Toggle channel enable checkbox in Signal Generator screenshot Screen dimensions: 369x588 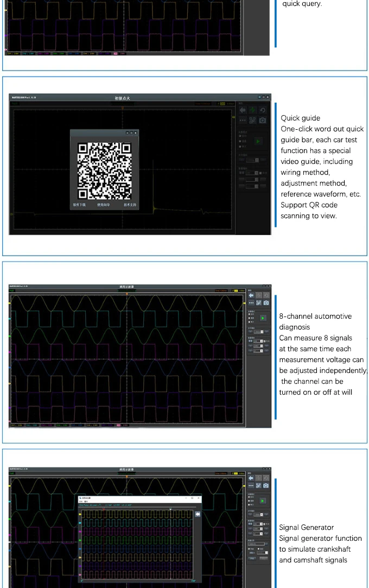[x=264, y=524]
